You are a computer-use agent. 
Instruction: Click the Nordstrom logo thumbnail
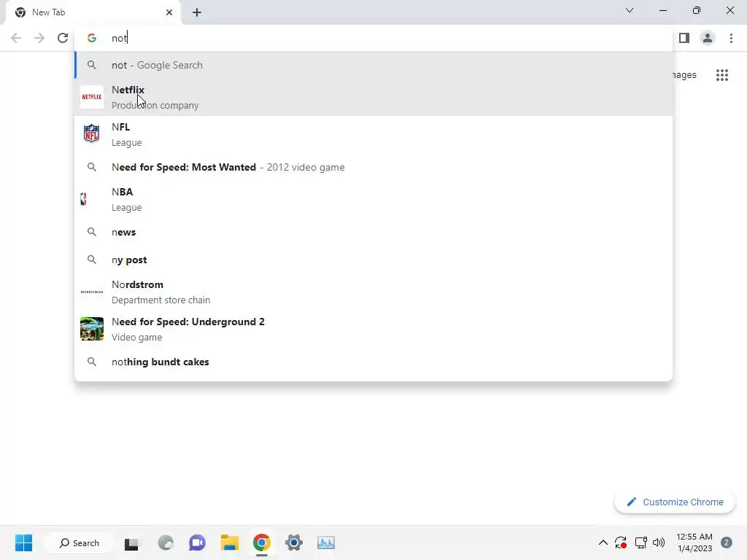(91, 292)
